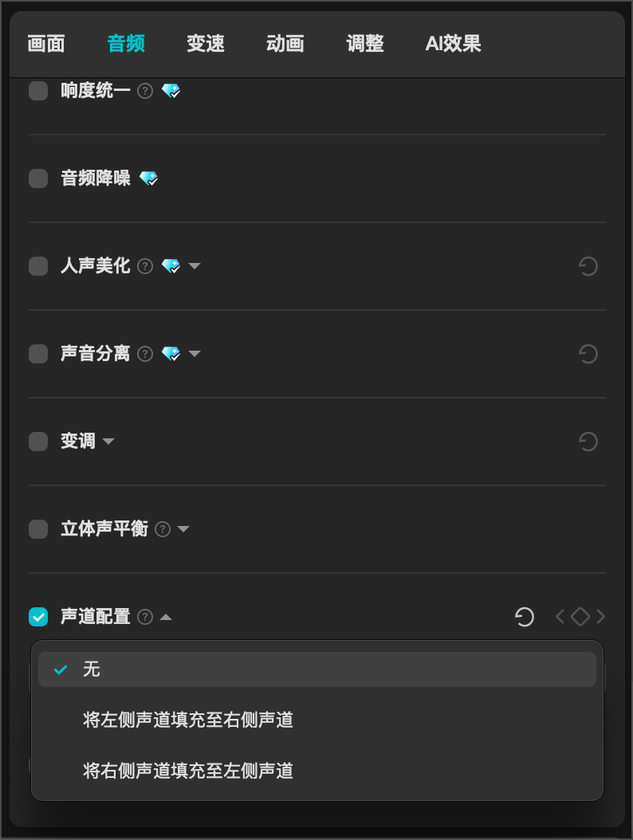Click the reset icon for 声音分离
This screenshot has height=840, width=633.
pos(588,354)
